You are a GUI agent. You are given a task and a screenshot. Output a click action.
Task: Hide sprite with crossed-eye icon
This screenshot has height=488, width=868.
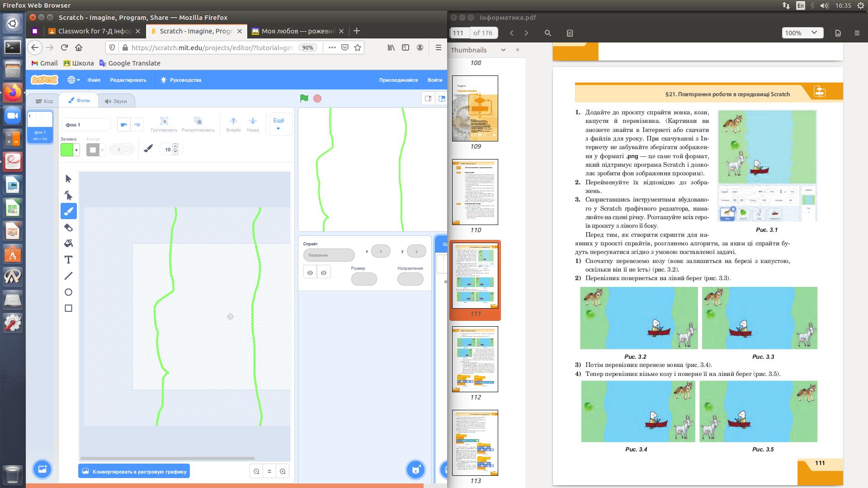tap(324, 272)
